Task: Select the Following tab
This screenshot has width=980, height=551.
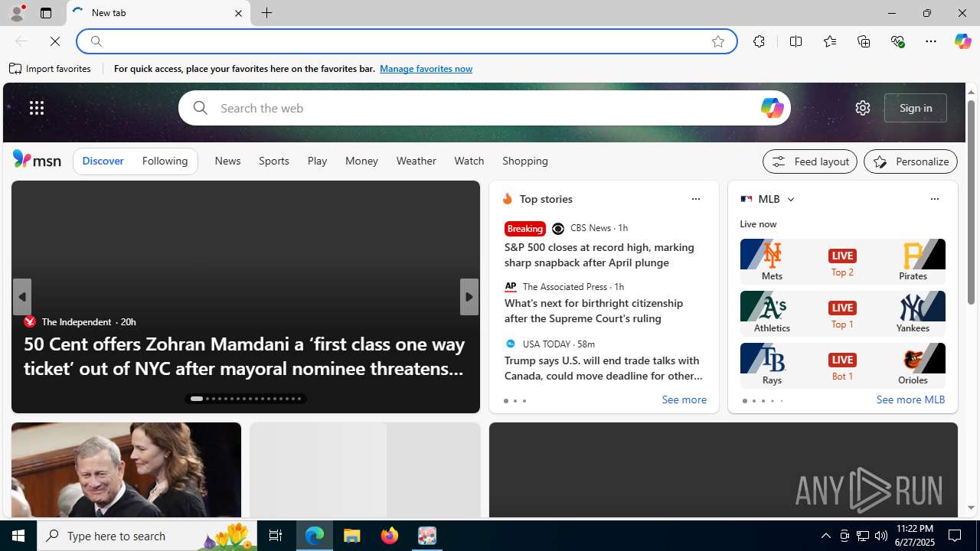Action: click(x=165, y=161)
